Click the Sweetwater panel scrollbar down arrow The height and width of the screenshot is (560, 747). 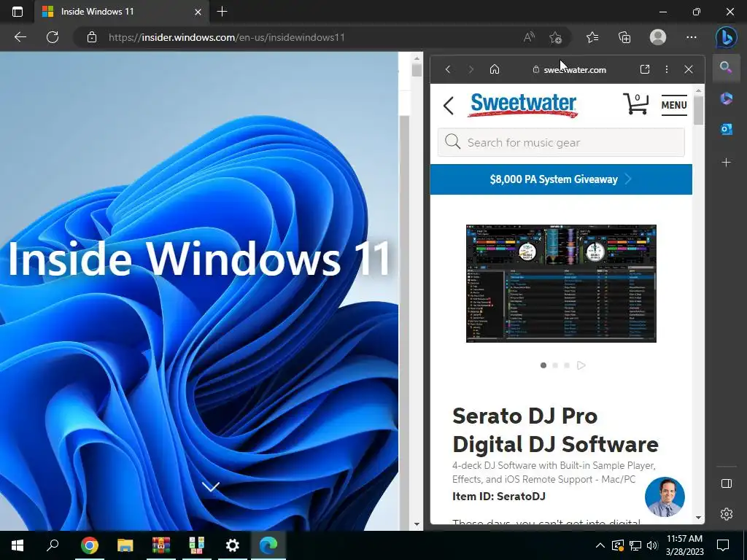point(698,517)
